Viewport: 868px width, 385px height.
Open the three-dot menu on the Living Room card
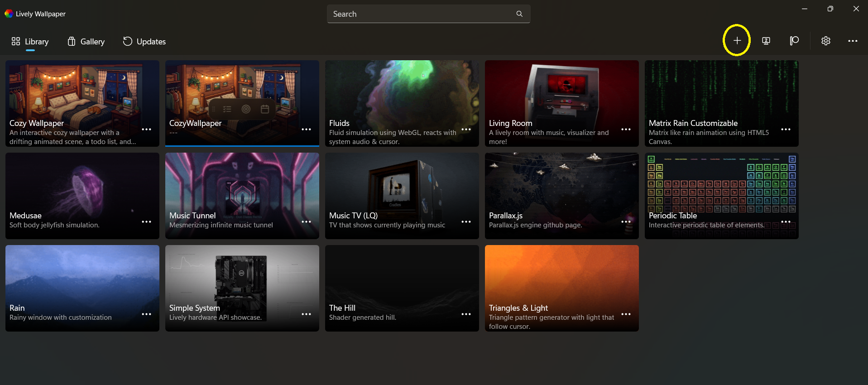626,130
